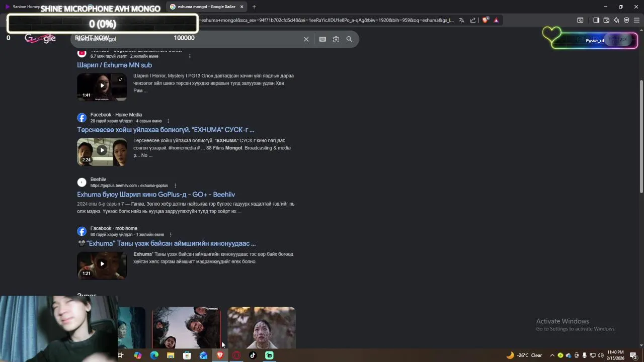Open the browser main hamburger menu

[x=636, y=20]
